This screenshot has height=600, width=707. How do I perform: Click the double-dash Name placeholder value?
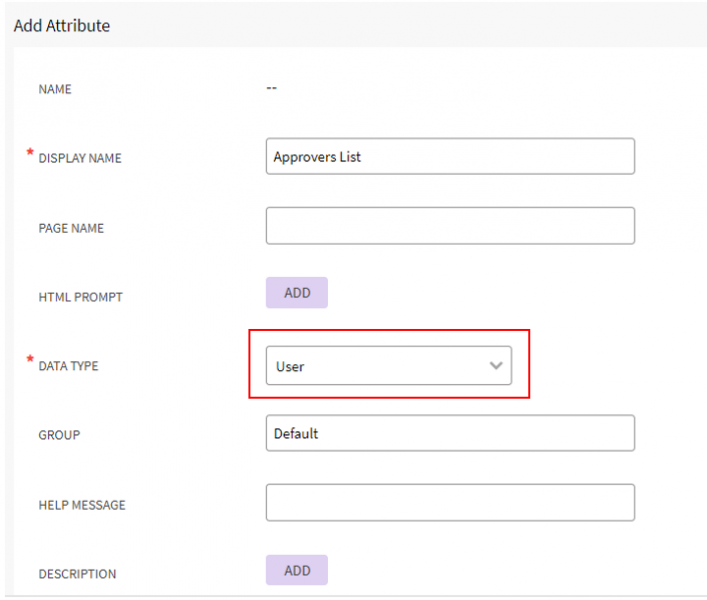click(x=271, y=88)
